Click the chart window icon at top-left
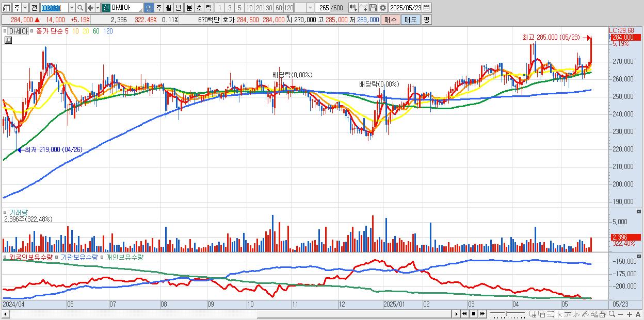The height and width of the screenshot is (320, 644). [6, 8]
